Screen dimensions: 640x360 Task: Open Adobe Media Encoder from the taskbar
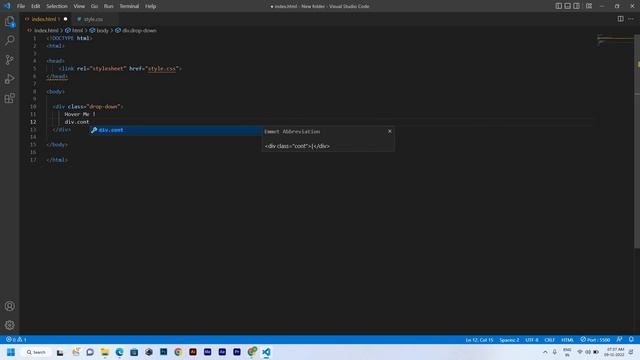[207, 352]
